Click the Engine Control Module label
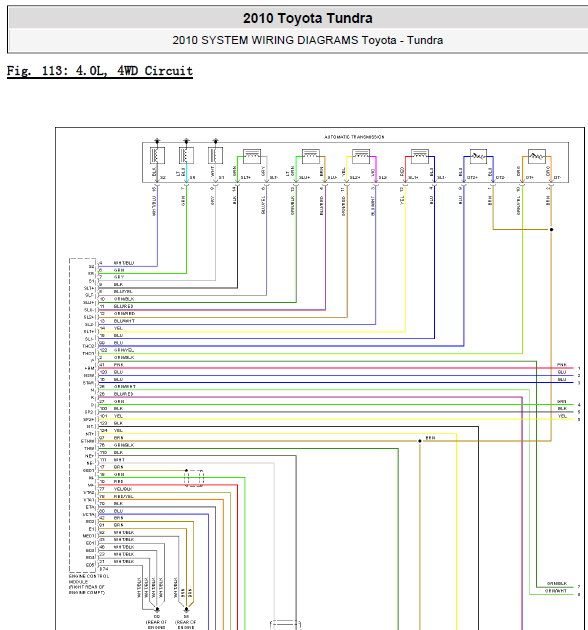The height and width of the screenshot is (630, 588). (x=89, y=584)
